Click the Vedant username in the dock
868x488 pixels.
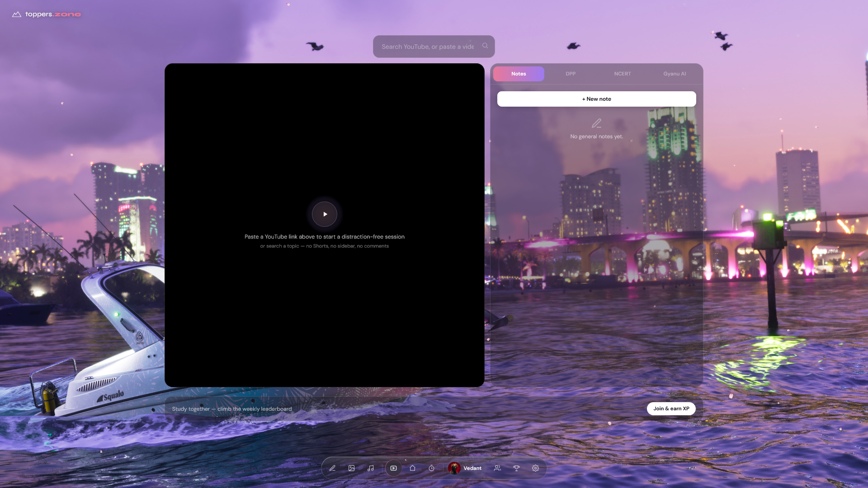coord(472,468)
